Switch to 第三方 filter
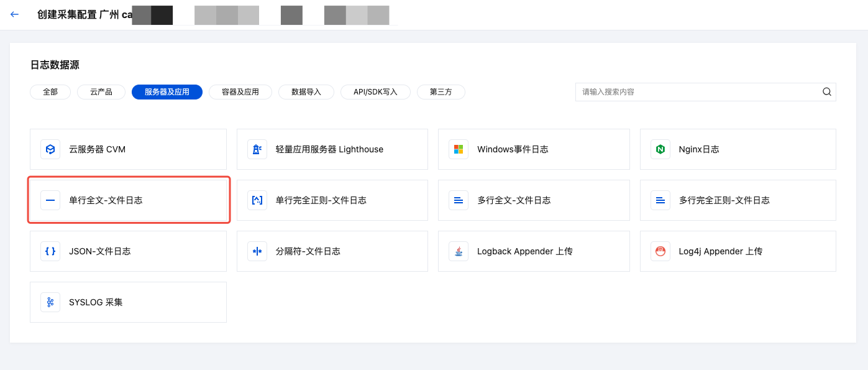This screenshot has width=868, height=370. click(441, 92)
